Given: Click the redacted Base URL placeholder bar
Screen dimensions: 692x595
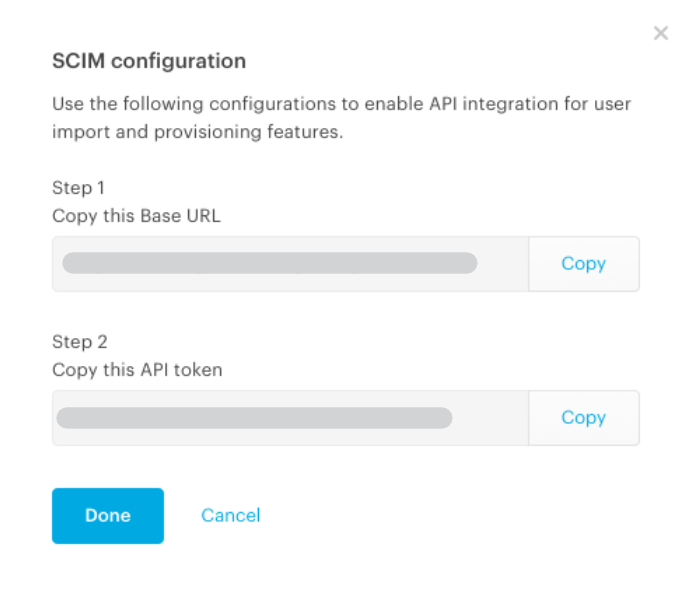Looking at the screenshot, I should click(270, 263).
